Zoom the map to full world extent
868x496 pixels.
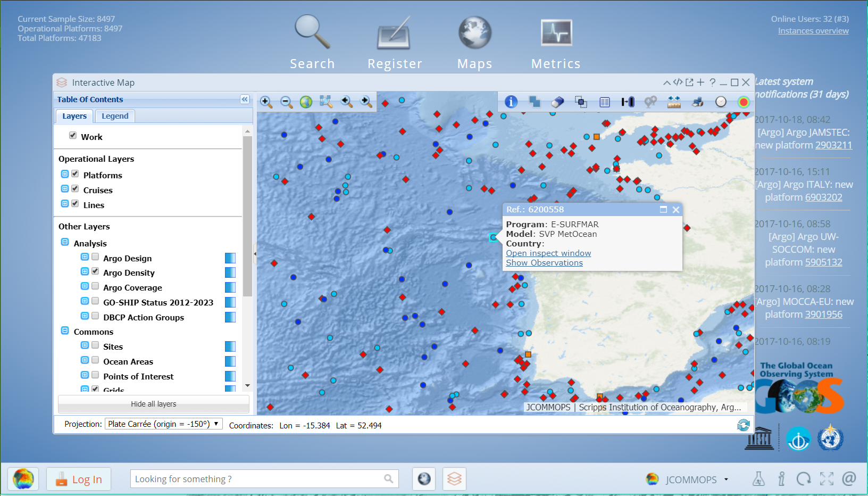click(x=306, y=102)
